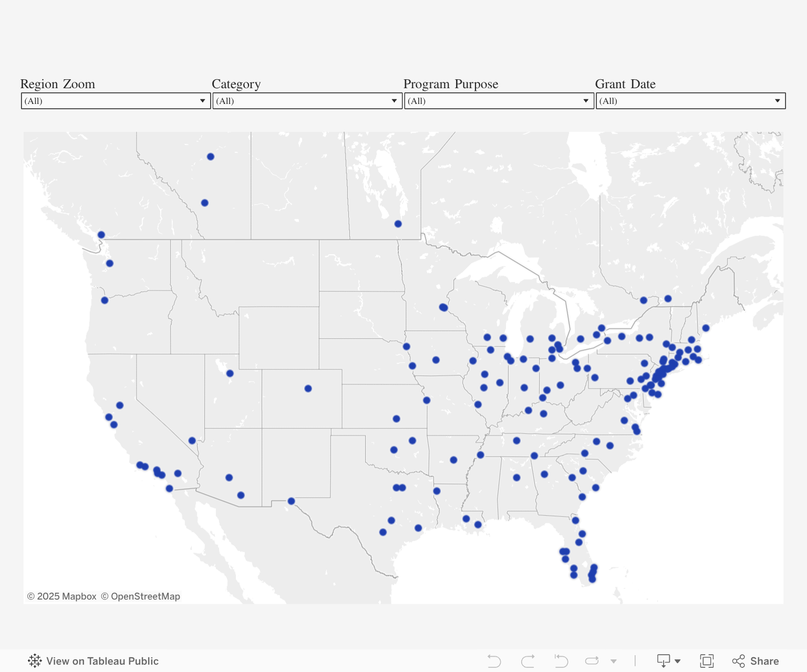The height and width of the screenshot is (672, 807).
Task: Share the visualization via the Share button
Action: click(x=756, y=661)
